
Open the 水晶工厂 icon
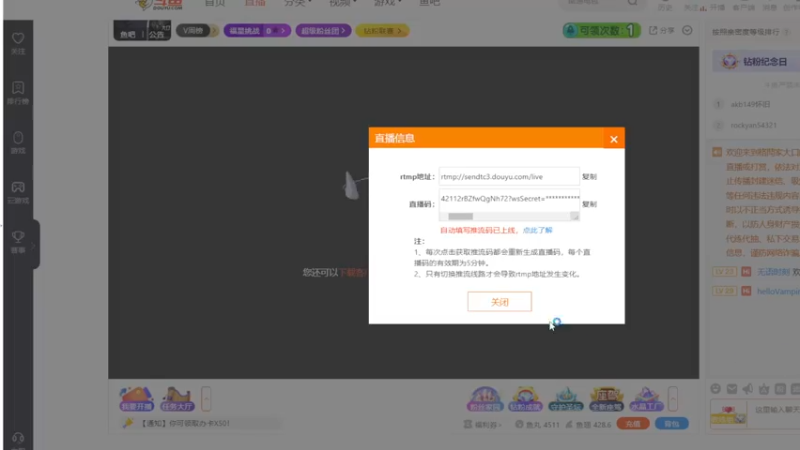click(x=646, y=399)
